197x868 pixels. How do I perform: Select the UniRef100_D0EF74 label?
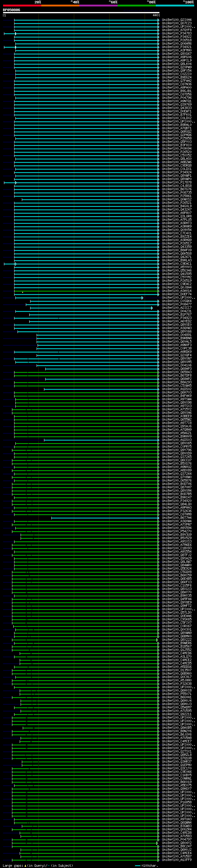(177, 294)
